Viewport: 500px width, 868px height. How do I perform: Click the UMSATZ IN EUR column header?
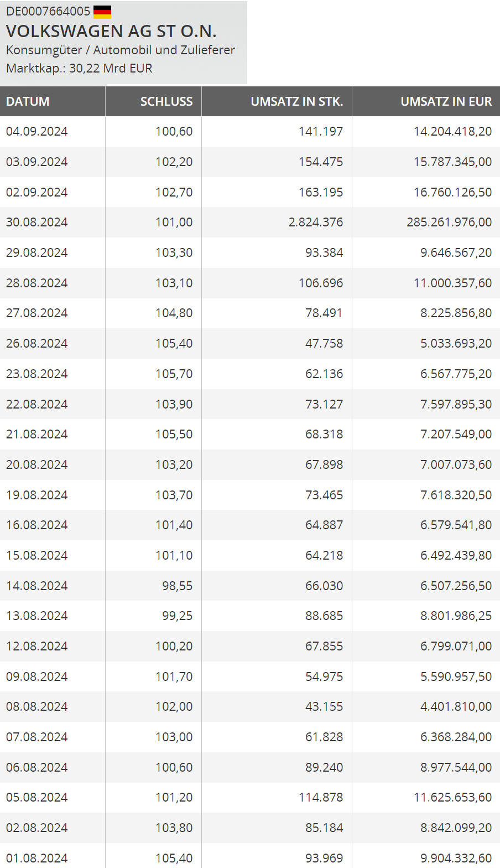(x=446, y=101)
